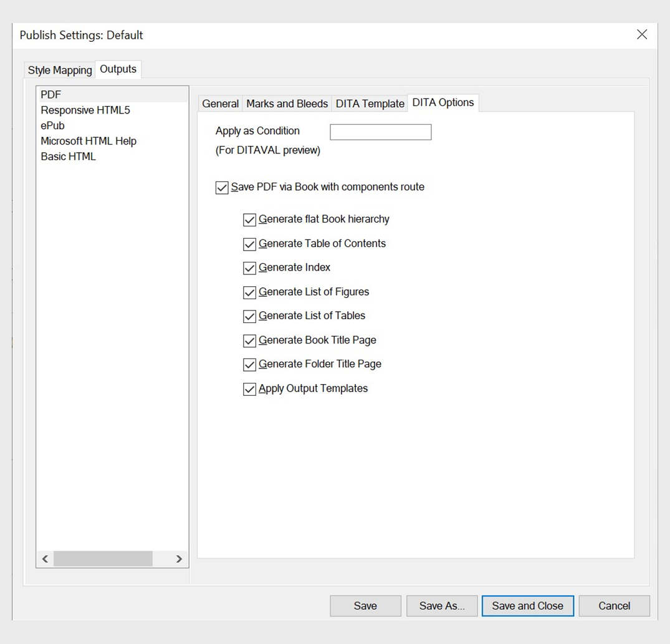Click the Apply as Condition input field
This screenshot has width=670, height=644.
pos(380,132)
